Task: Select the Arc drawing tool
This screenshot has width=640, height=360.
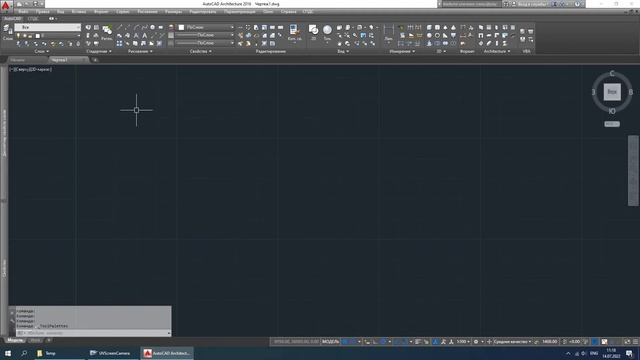Action: (136, 27)
